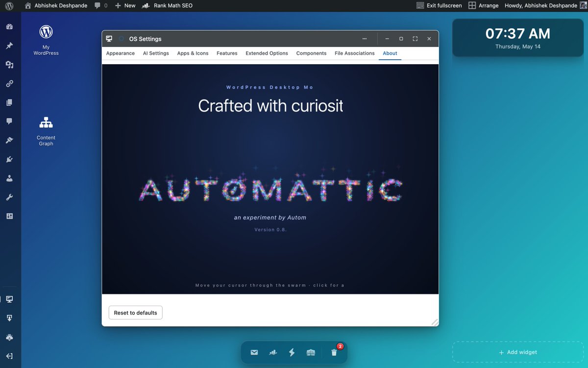
Task: Click the Reset to defaults button
Action: (135, 313)
